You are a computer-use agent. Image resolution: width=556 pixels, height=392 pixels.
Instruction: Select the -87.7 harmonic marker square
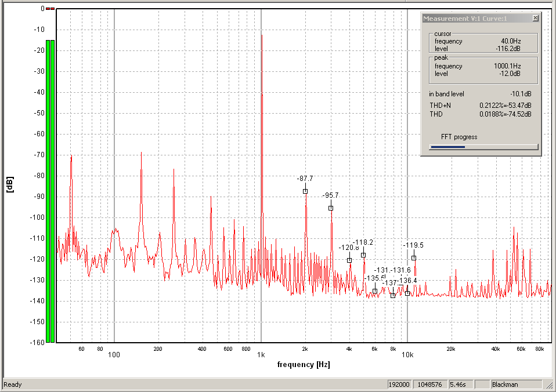coord(305,191)
